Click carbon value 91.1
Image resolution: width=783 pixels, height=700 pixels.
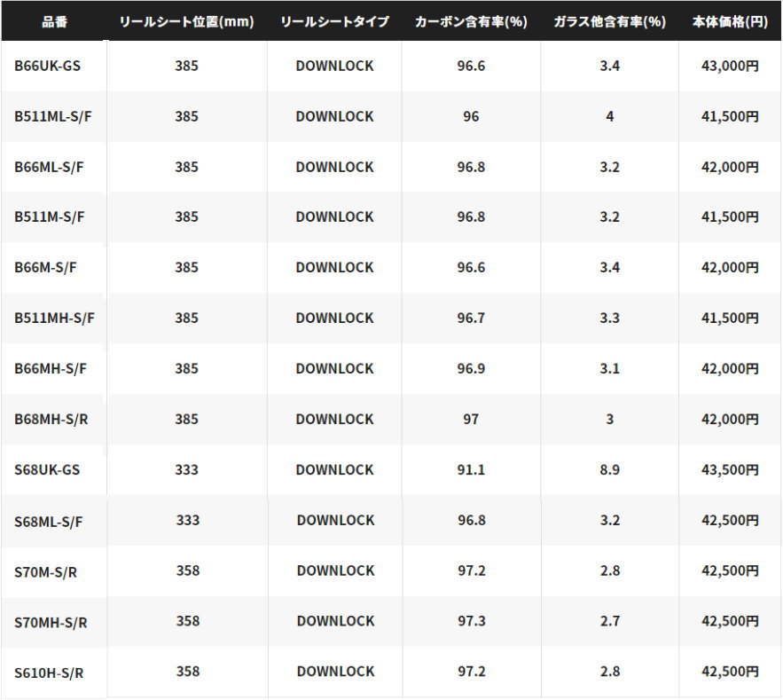click(x=471, y=469)
